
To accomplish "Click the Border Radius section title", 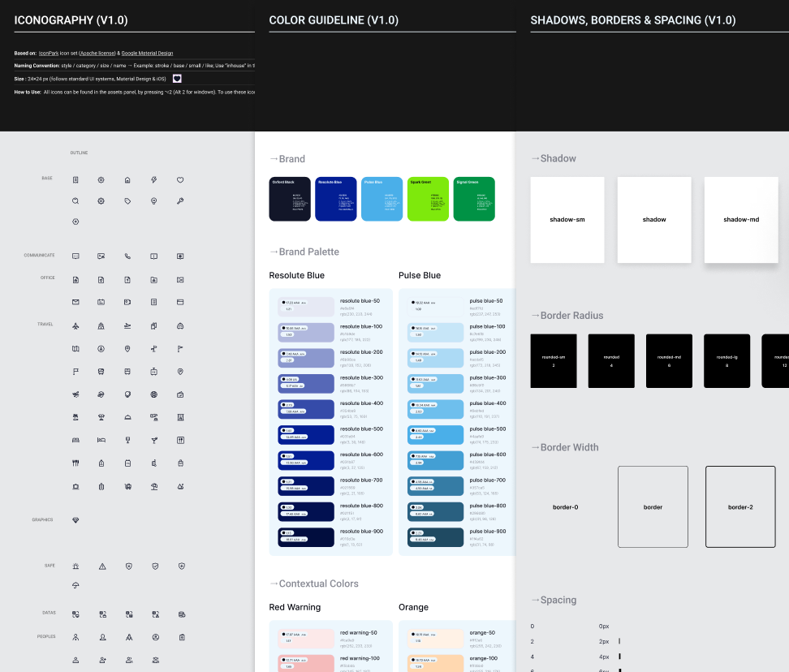I will (571, 316).
